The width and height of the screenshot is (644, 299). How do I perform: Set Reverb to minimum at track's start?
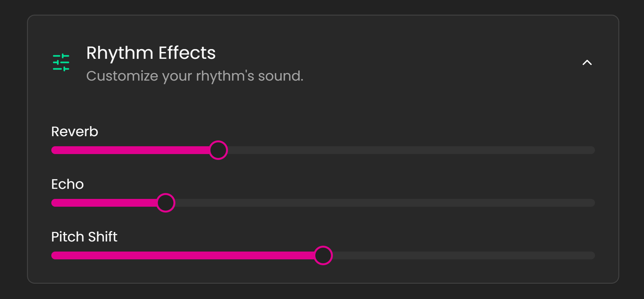[53, 150]
